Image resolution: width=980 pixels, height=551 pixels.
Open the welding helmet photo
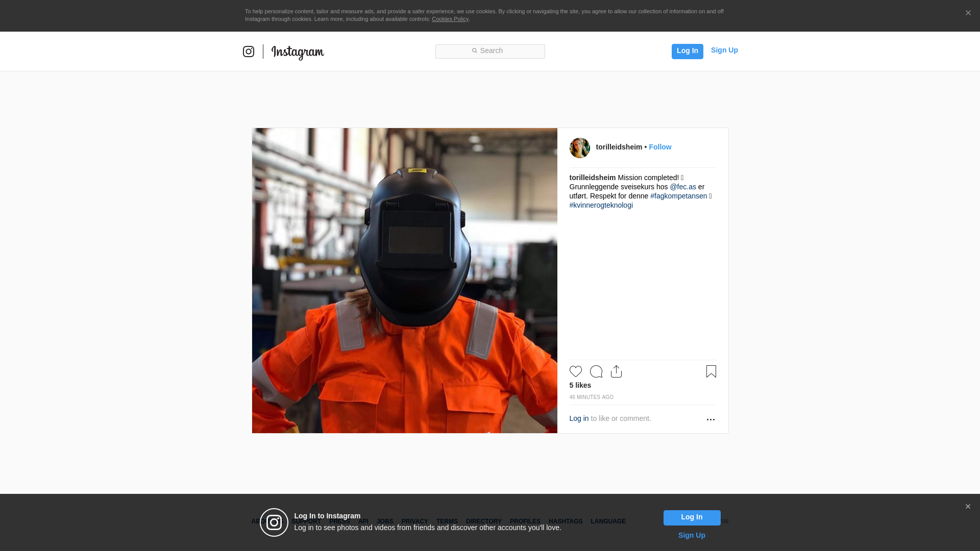click(405, 281)
